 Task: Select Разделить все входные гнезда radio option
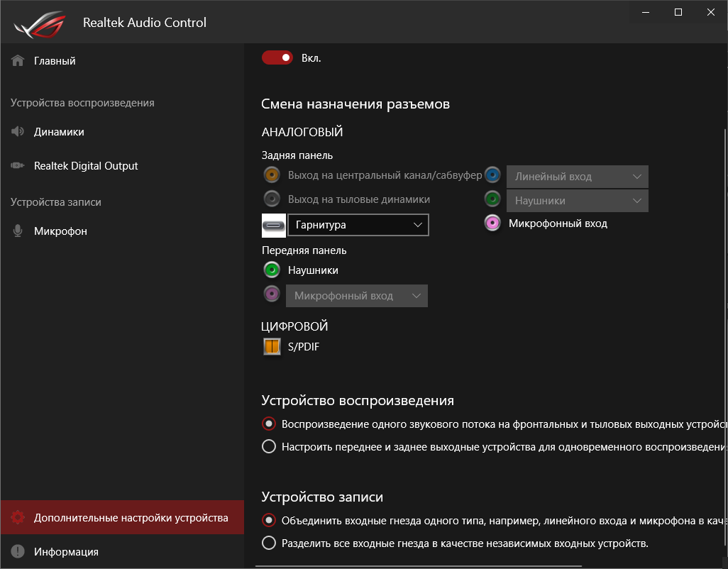click(269, 543)
